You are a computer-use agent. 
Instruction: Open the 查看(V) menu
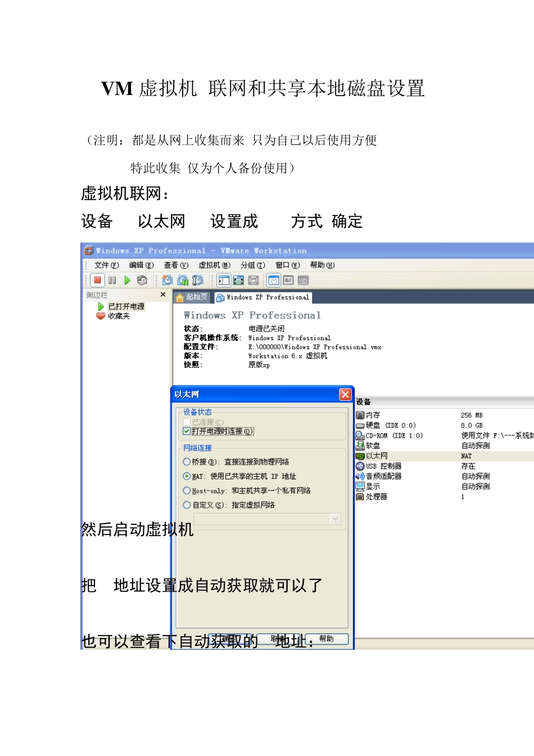point(176,265)
